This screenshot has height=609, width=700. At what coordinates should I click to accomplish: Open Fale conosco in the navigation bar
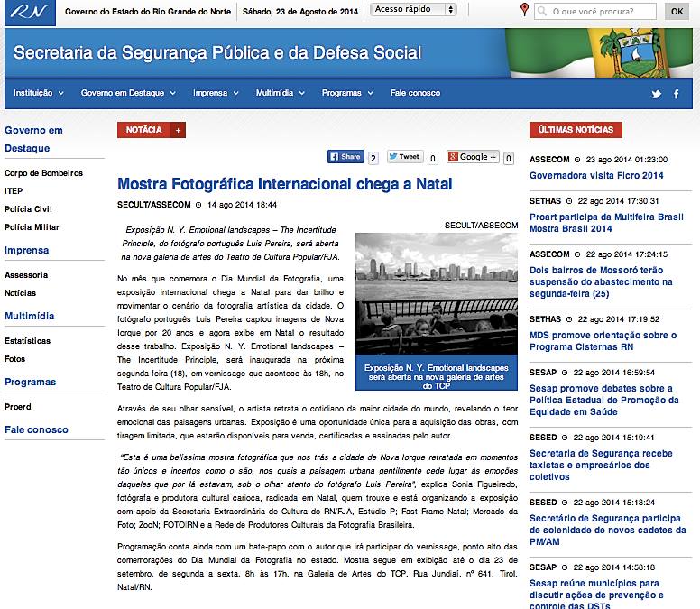(415, 93)
